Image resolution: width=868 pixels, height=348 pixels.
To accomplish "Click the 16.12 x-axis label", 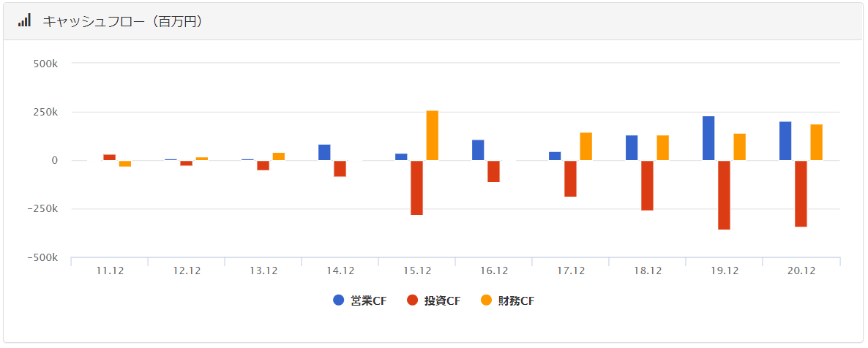I will click(x=494, y=271).
